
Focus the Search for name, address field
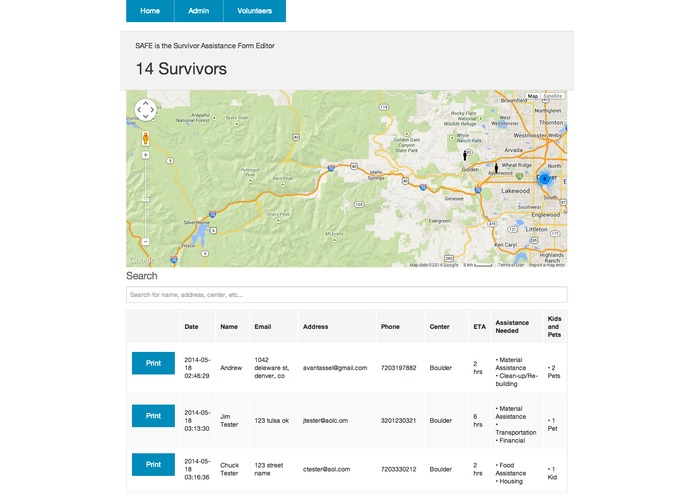coord(347,295)
